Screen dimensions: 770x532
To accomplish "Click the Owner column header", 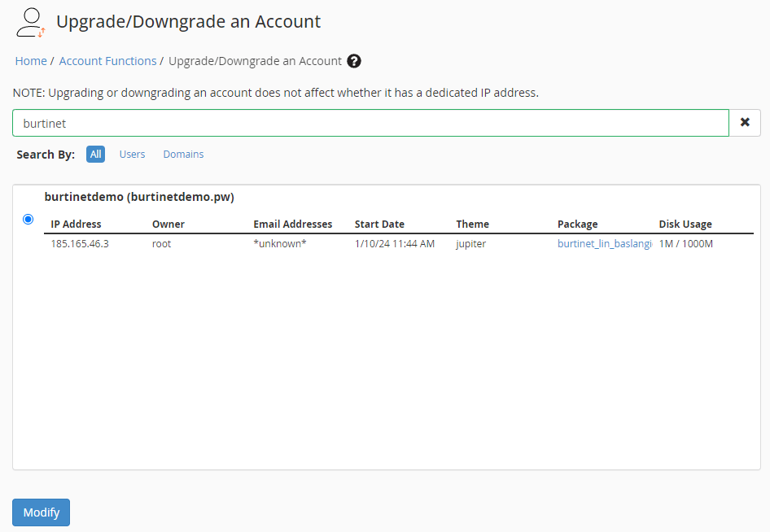I will point(168,225).
